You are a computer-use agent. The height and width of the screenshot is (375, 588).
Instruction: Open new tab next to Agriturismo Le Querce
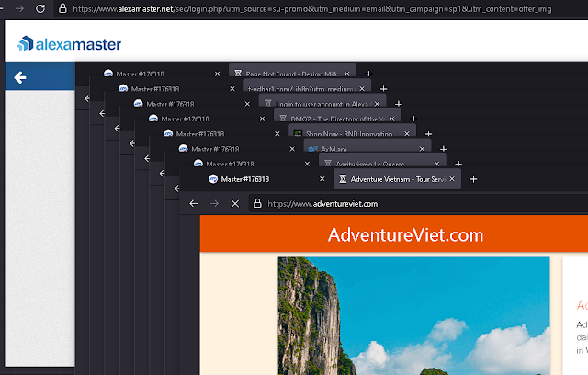tap(458, 164)
